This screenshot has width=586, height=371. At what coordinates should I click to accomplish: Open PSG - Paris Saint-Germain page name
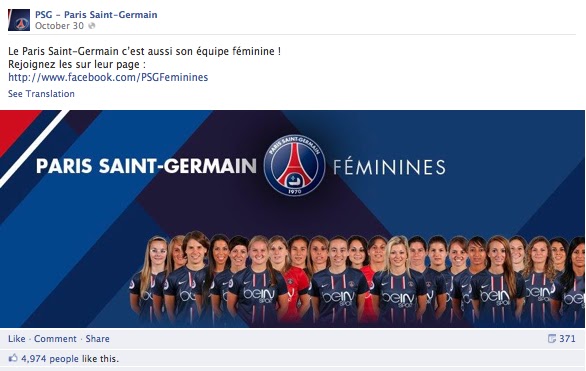[x=96, y=15]
